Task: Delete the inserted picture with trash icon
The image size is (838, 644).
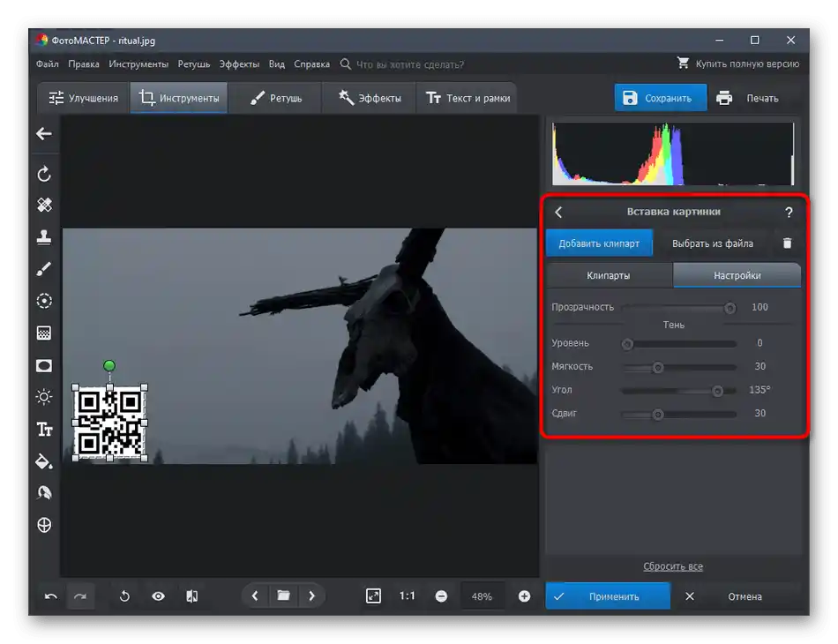Action: click(x=788, y=243)
